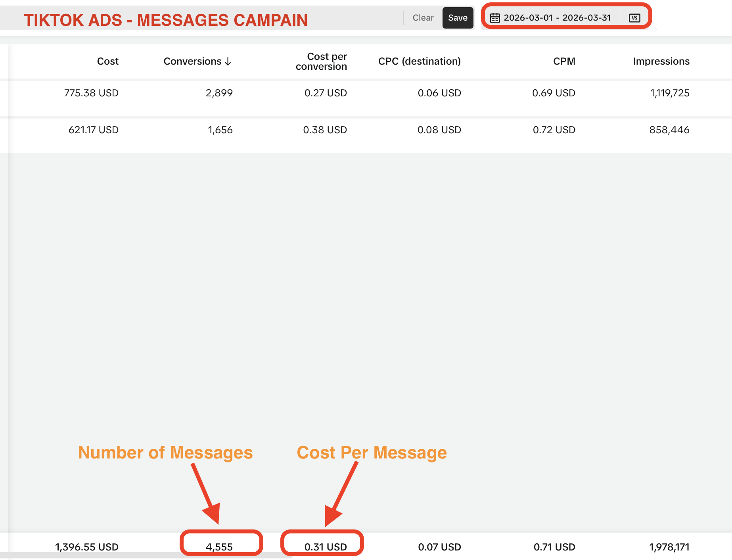Select the 0.72 USD CPM cell
Screen dimensions: 732x560
click(x=554, y=130)
